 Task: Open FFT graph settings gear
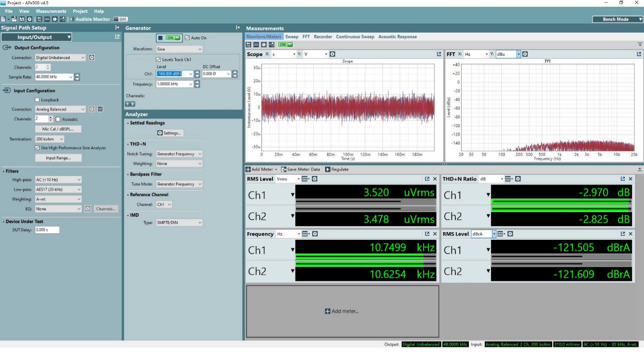click(525, 54)
